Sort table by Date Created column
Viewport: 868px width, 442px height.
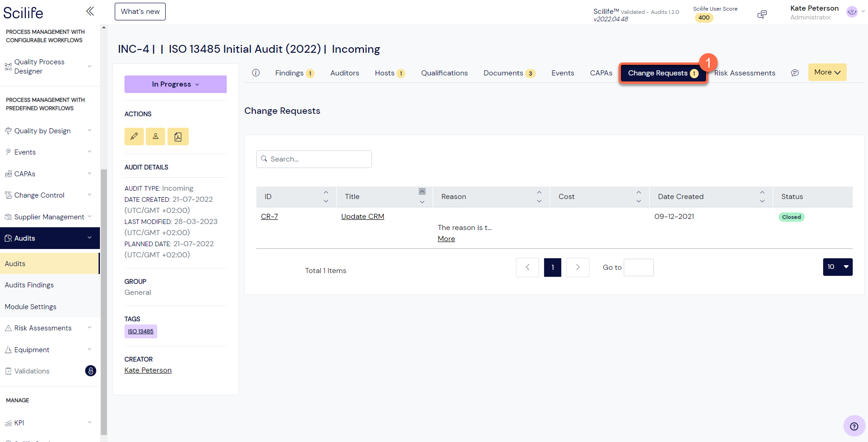[x=762, y=197]
